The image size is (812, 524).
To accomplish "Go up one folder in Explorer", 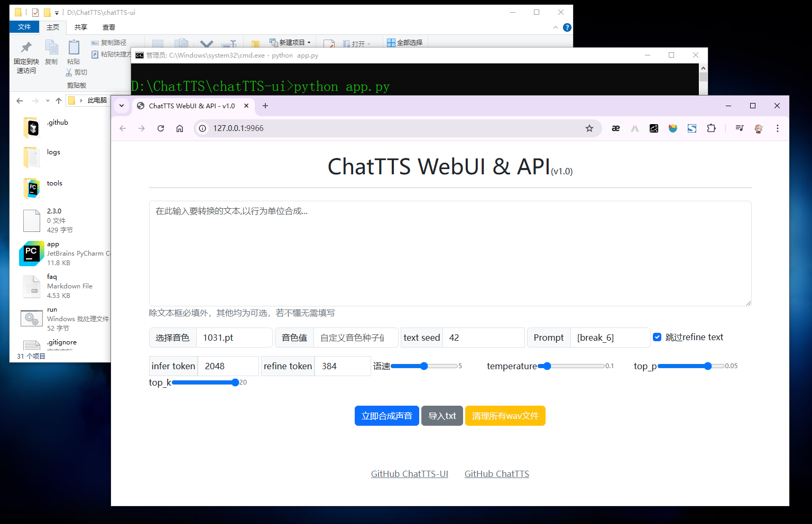I will click(59, 100).
